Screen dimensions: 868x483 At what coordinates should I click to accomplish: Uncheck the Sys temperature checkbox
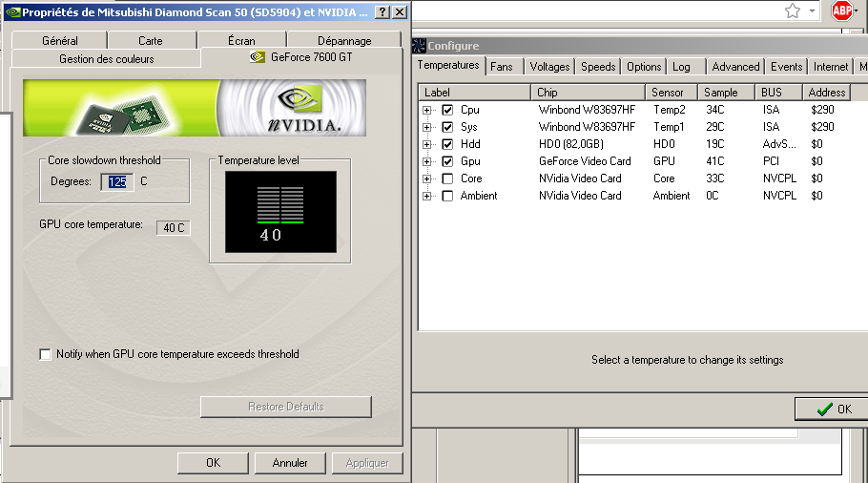pos(448,127)
